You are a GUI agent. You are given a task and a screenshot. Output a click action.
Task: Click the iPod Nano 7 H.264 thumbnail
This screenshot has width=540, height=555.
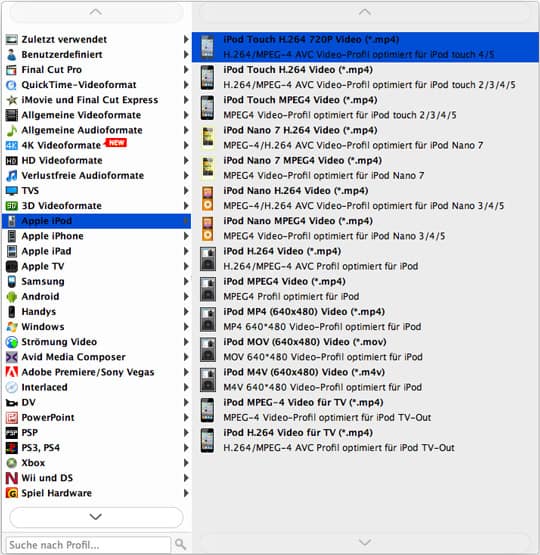[208, 138]
